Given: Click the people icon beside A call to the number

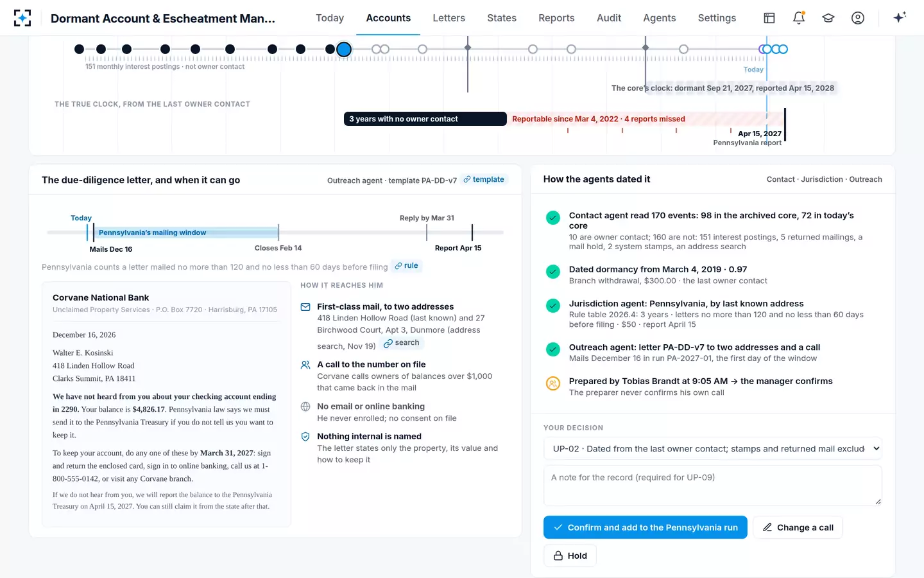Looking at the screenshot, I should click(x=305, y=365).
